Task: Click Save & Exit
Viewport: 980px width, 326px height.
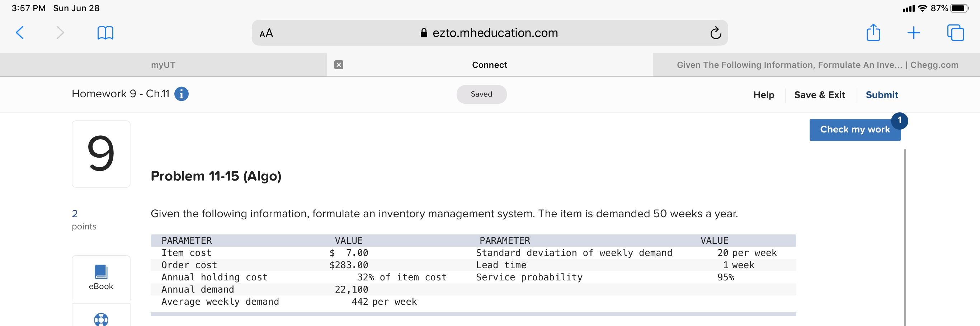Action: tap(819, 95)
